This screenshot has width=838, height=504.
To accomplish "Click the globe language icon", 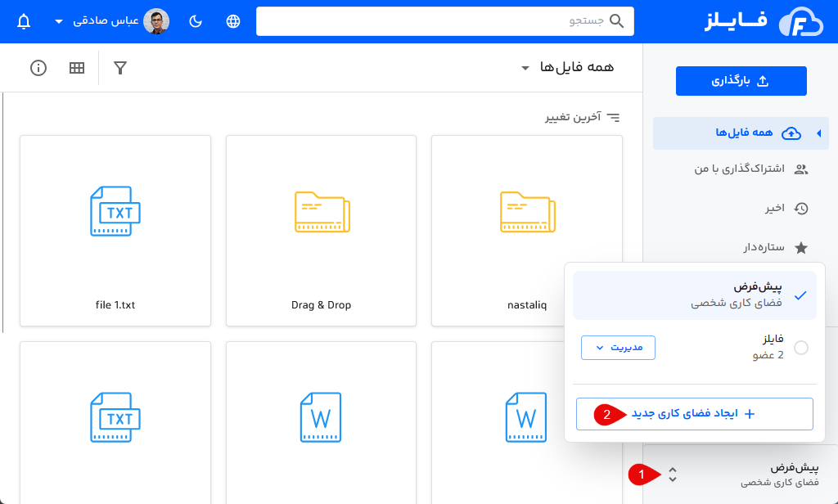I will [232, 20].
